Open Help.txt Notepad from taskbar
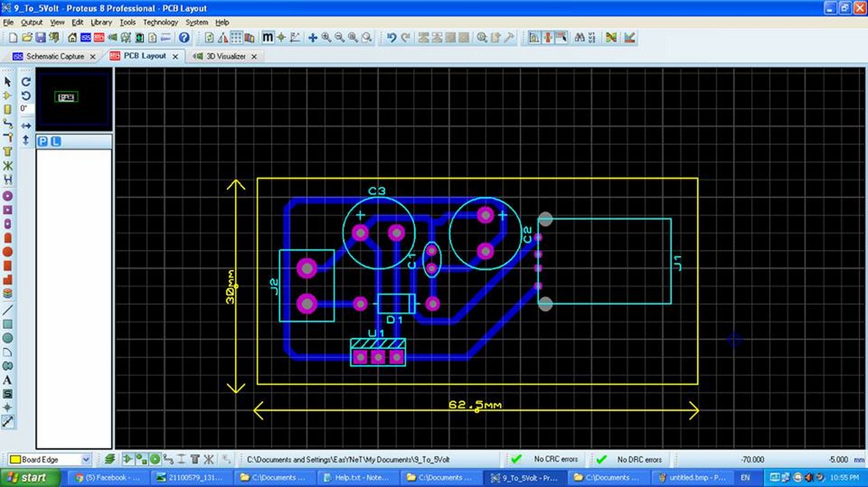This screenshot has height=487, width=868. [358, 477]
